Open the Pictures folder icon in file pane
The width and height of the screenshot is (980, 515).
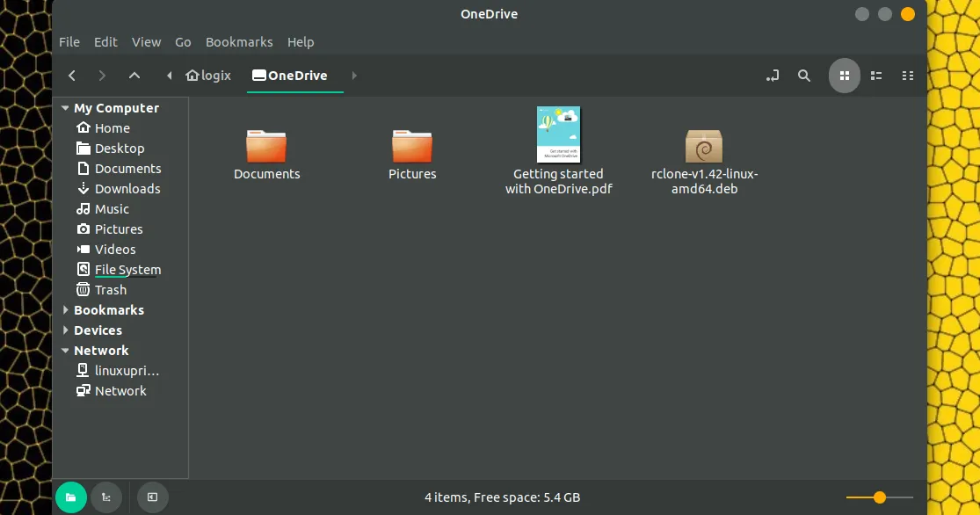tap(412, 146)
